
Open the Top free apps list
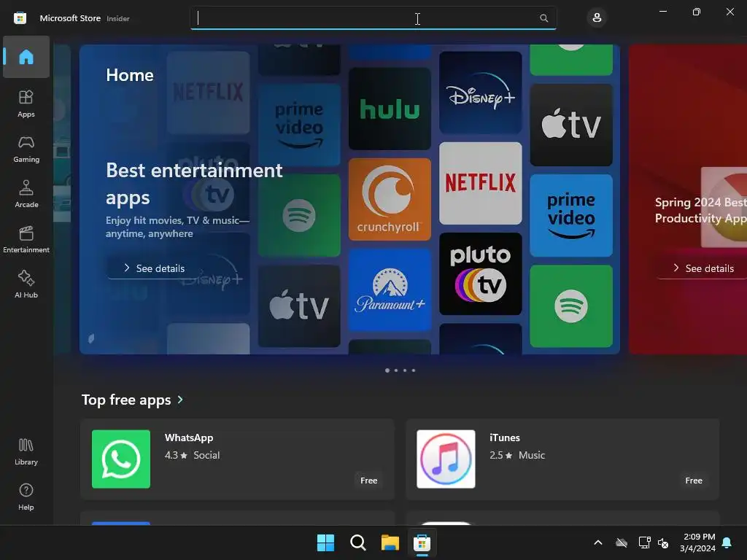click(x=125, y=400)
